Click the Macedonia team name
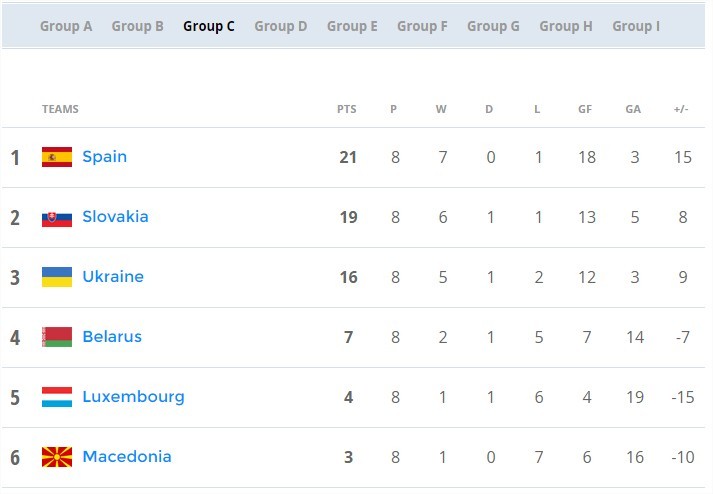The width and height of the screenshot is (713, 494). tap(127, 457)
